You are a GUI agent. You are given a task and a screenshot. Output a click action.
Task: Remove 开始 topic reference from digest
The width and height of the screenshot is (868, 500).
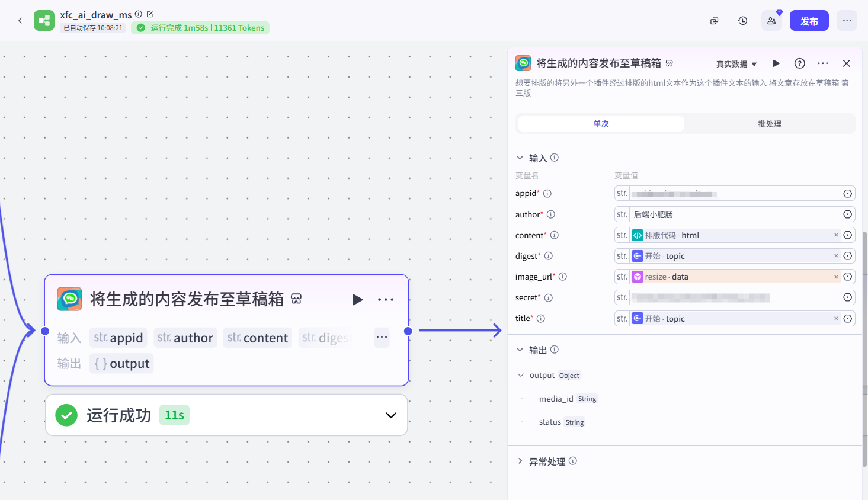point(836,256)
